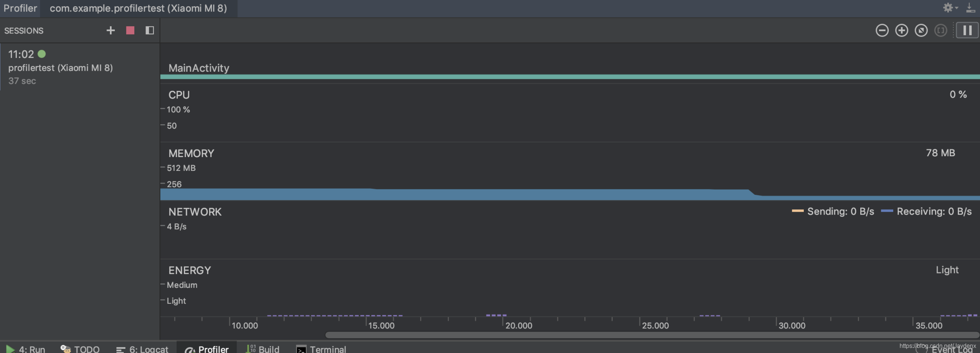
Task: Start a new profiling session with plus icon
Action: [x=110, y=30]
